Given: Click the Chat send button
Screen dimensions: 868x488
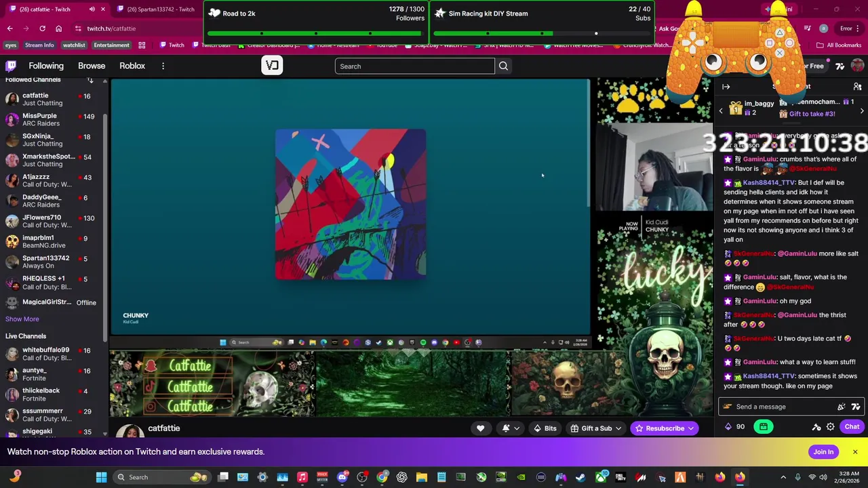Looking at the screenshot, I should pos(852,427).
